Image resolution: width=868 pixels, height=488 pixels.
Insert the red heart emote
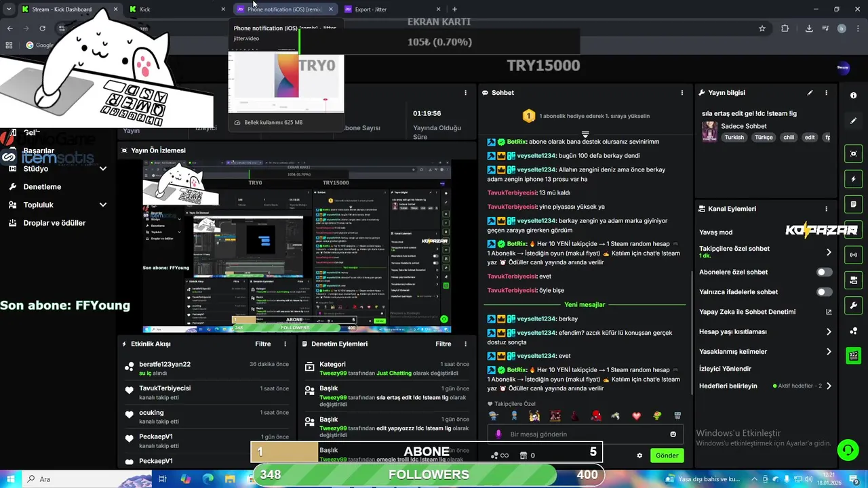pos(636,415)
